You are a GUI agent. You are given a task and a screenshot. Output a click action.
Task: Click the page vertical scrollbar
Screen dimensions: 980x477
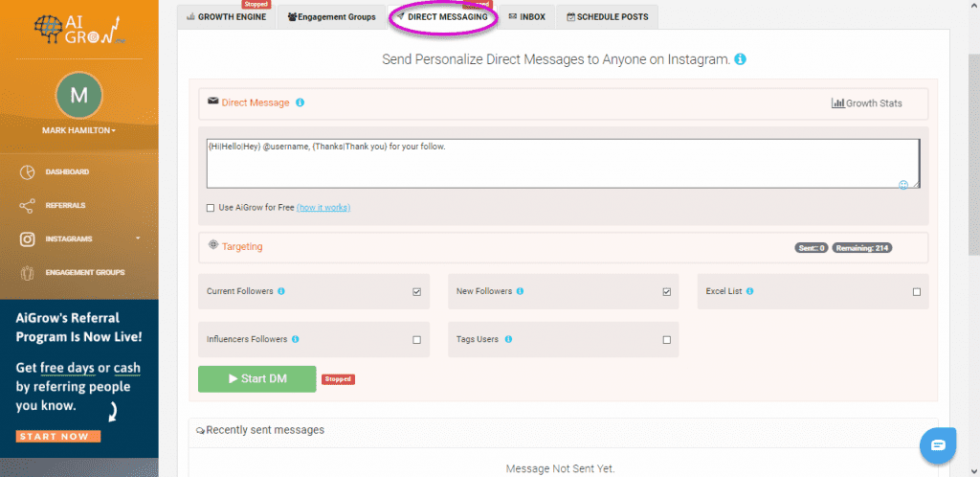(973, 156)
